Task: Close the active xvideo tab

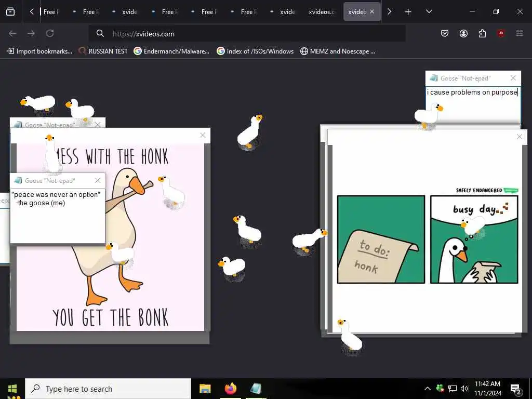Action: (x=372, y=11)
